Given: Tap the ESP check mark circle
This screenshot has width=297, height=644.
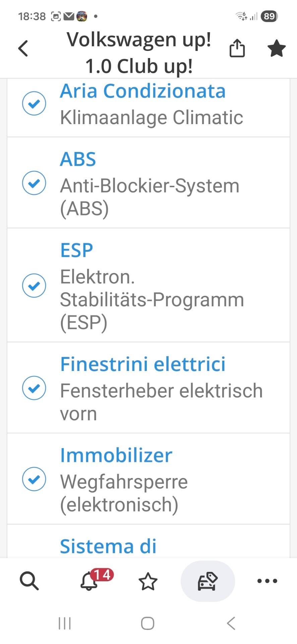Looking at the screenshot, I should pos(34,285).
